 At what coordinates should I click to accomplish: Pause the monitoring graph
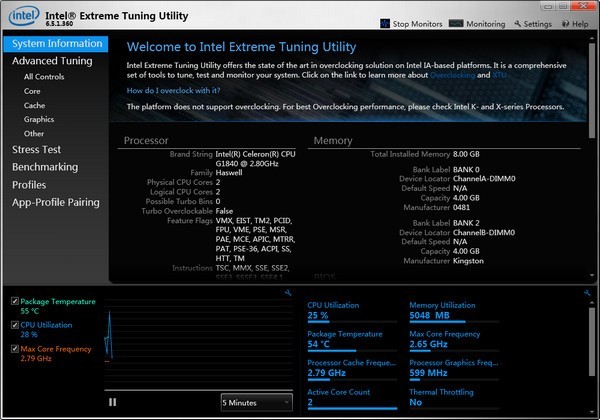[x=112, y=401]
